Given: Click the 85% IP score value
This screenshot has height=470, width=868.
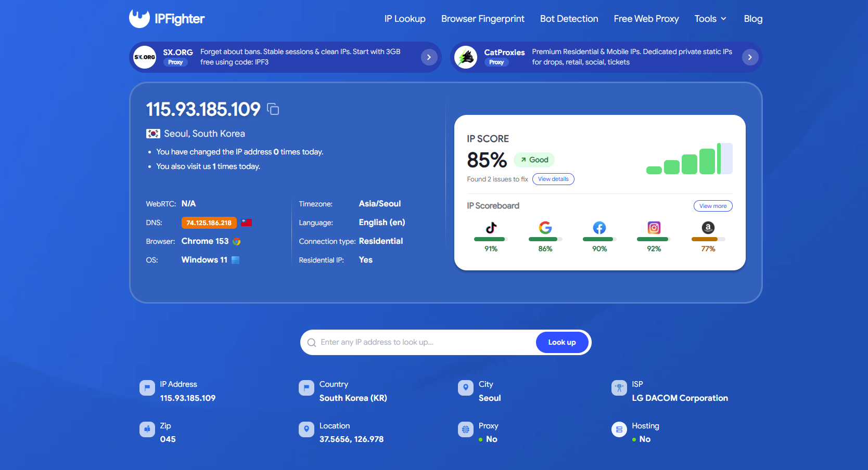Looking at the screenshot, I should (487, 160).
